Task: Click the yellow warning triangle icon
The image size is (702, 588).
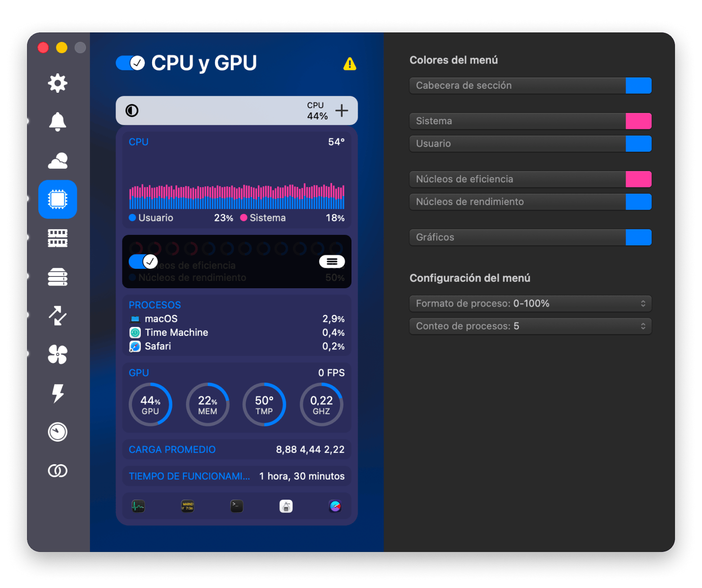Action: [350, 64]
